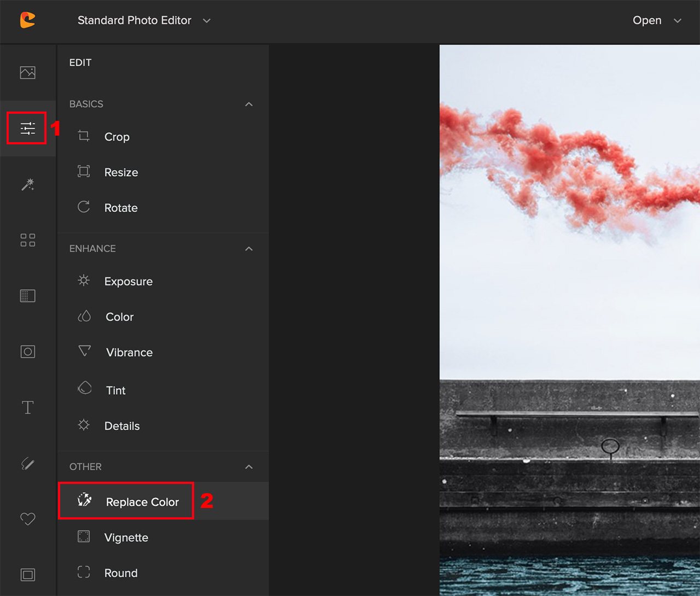The image size is (700, 596).
Task: Open the Standard Photo Editor mode dropdown
Action: [144, 20]
